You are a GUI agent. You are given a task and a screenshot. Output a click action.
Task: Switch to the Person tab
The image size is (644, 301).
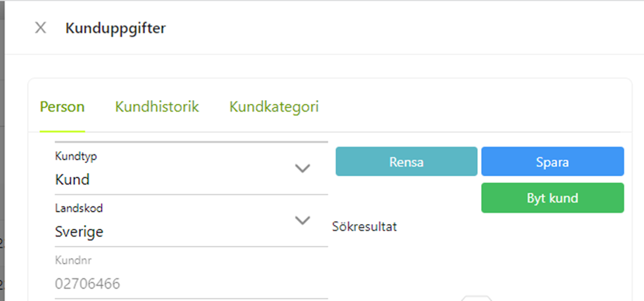[62, 107]
